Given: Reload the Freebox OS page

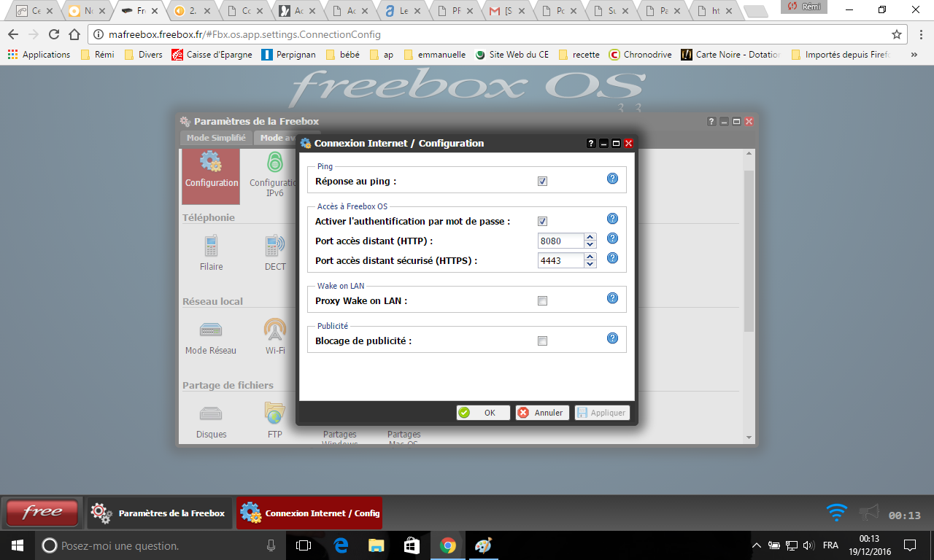Looking at the screenshot, I should pyautogui.click(x=53, y=34).
